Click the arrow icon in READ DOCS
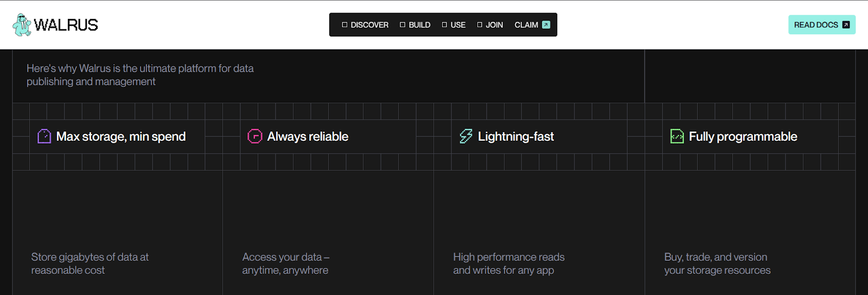The width and height of the screenshot is (868, 295). tap(846, 25)
